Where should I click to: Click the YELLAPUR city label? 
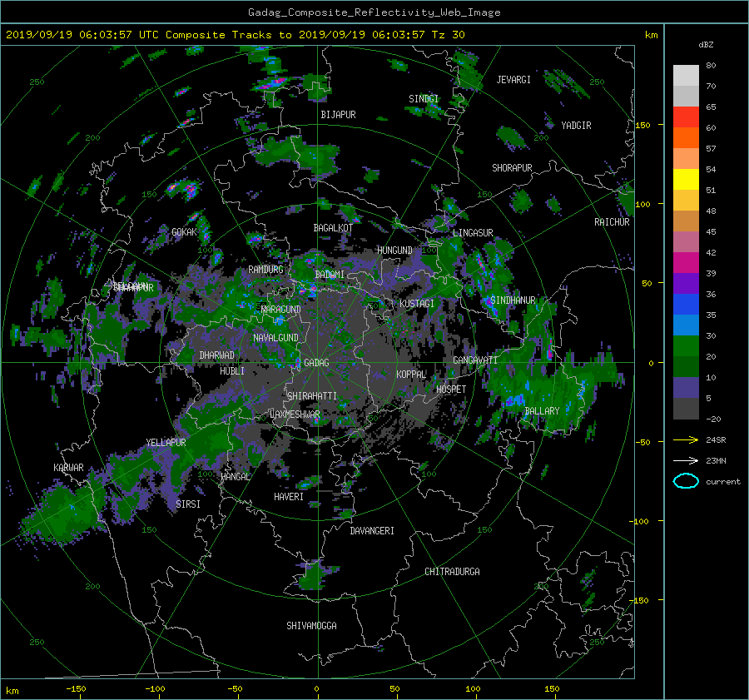click(166, 443)
